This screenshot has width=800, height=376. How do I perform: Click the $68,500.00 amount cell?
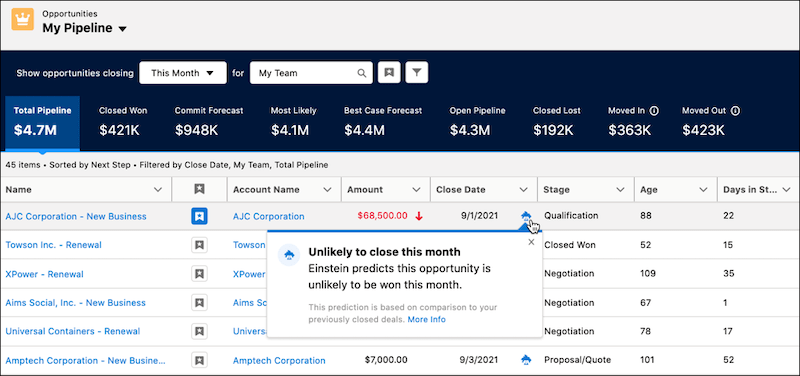(383, 216)
